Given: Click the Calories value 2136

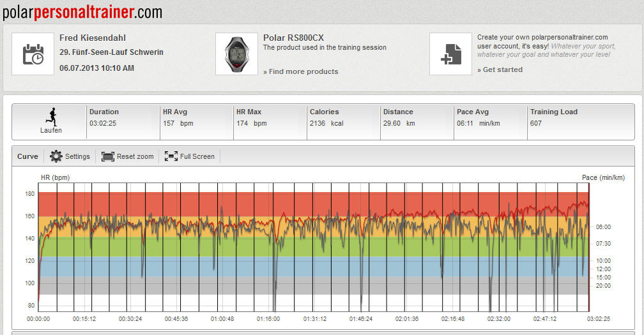Looking at the screenshot, I should [x=318, y=123].
